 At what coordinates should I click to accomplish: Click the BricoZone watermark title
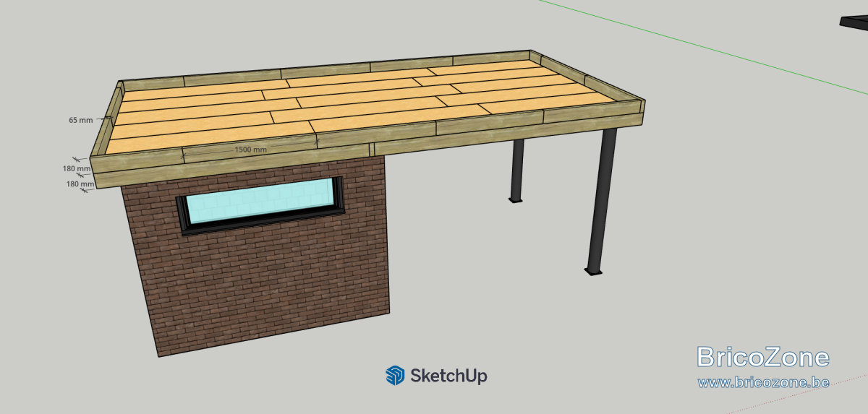coord(763,357)
